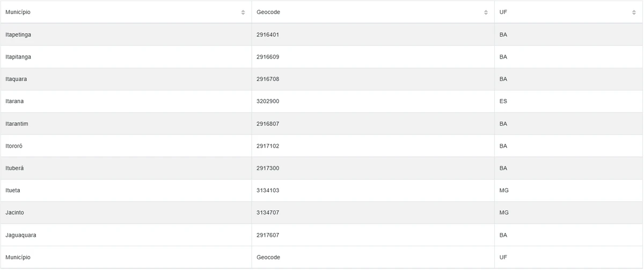Screen dimensions: 644x270
Task: Click the Itarana municipality name
Action: 14,101
